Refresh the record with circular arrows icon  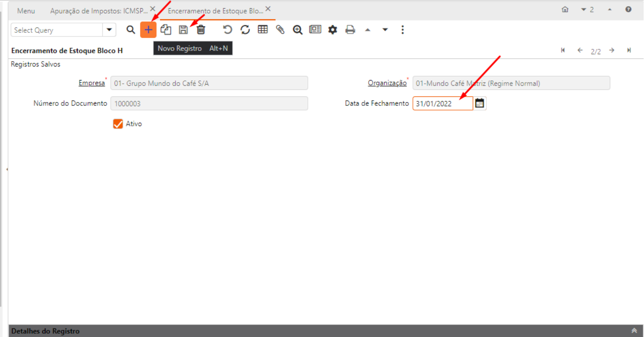tap(245, 30)
